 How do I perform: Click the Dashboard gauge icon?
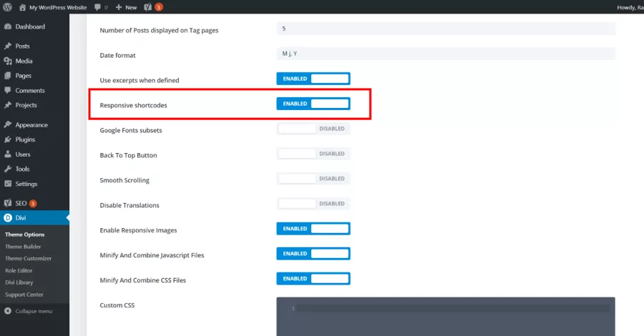click(8, 26)
